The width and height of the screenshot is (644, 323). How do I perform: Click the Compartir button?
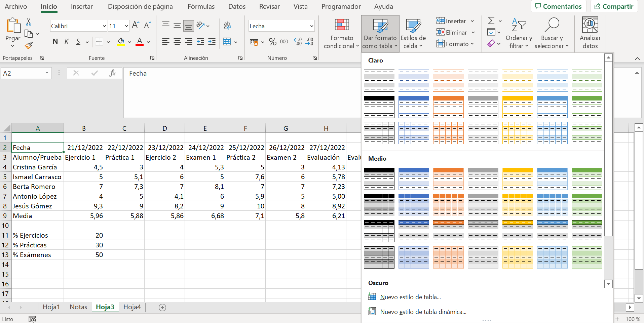pyautogui.click(x=614, y=6)
